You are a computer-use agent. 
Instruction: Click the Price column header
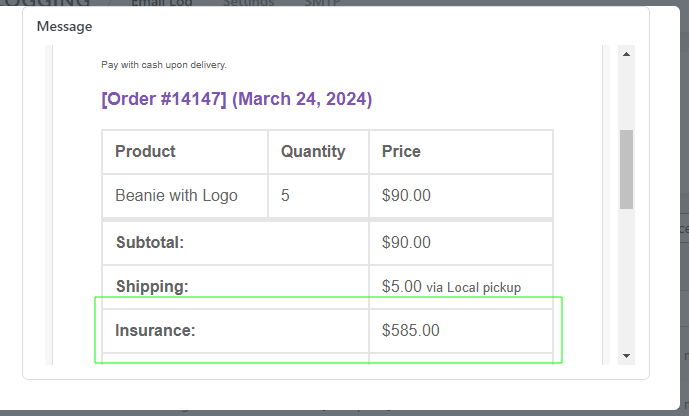pyautogui.click(x=401, y=152)
